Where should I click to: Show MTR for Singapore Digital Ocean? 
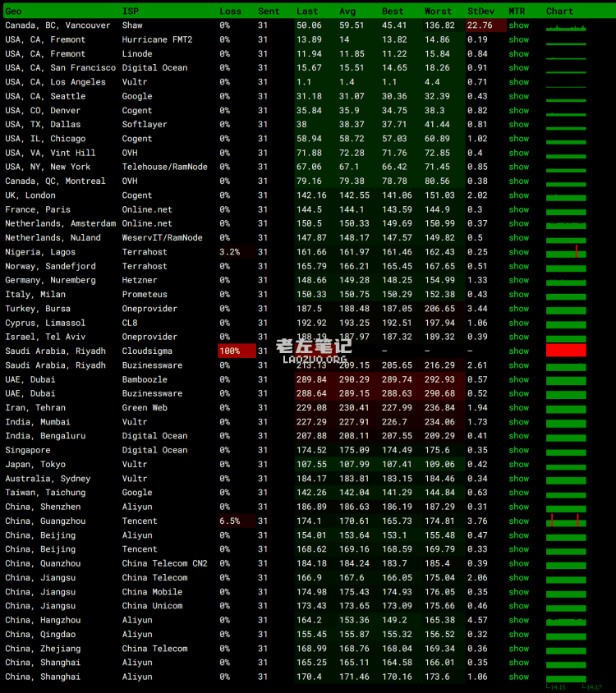pos(518,450)
